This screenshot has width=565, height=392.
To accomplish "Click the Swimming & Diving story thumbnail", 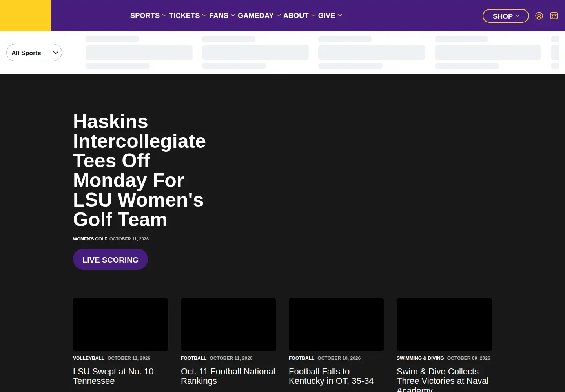I will point(444,325).
